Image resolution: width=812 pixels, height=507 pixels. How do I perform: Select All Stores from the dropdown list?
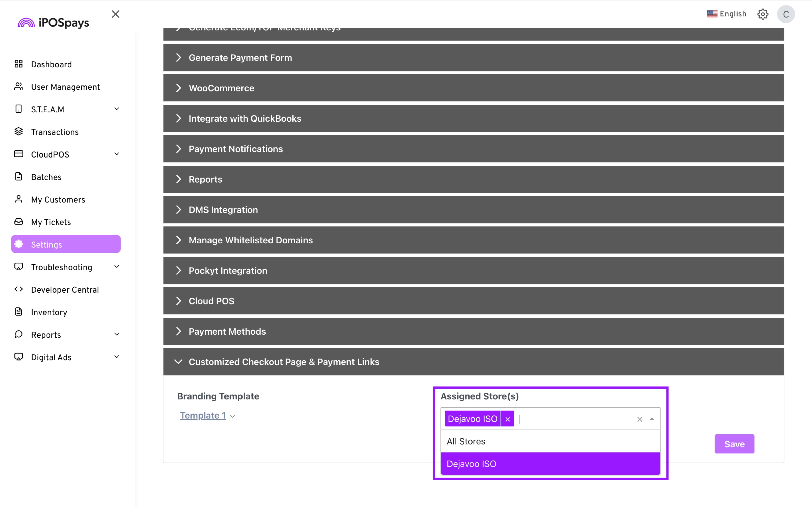pos(466,441)
